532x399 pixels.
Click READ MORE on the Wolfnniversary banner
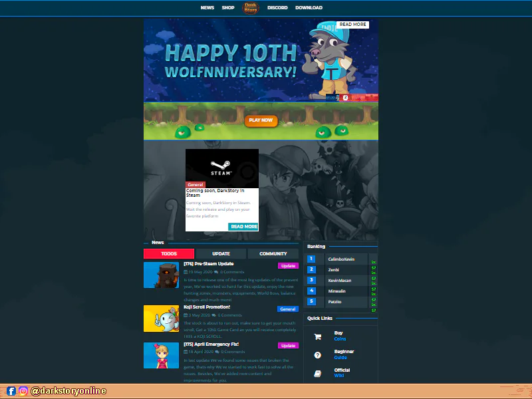click(x=353, y=25)
